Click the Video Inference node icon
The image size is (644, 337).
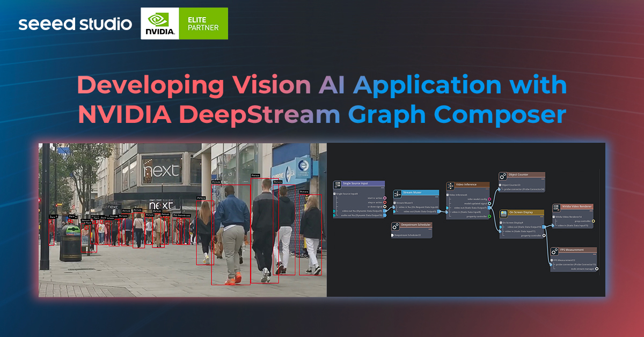[x=450, y=186]
